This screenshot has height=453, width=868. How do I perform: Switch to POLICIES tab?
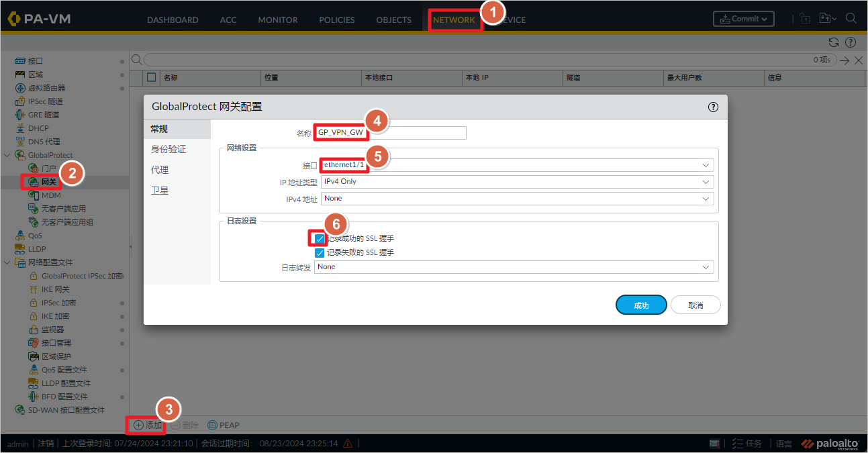[337, 19]
